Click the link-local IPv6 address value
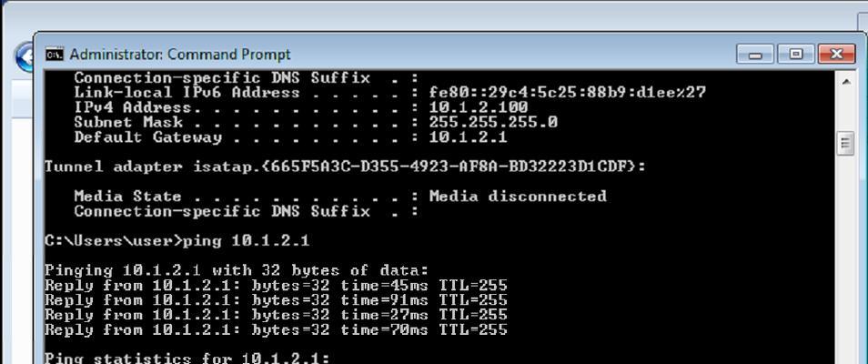This screenshot has width=868, height=364. [568, 93]
